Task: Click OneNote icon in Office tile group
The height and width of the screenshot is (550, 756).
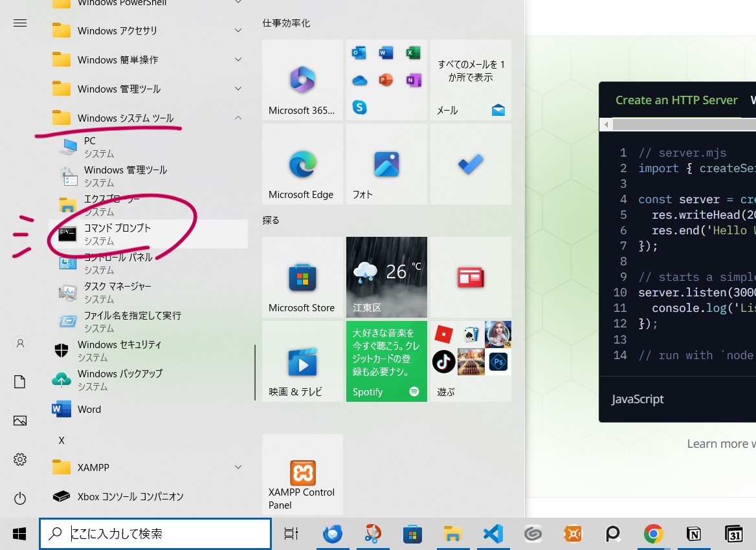Action: coord(413,80)
